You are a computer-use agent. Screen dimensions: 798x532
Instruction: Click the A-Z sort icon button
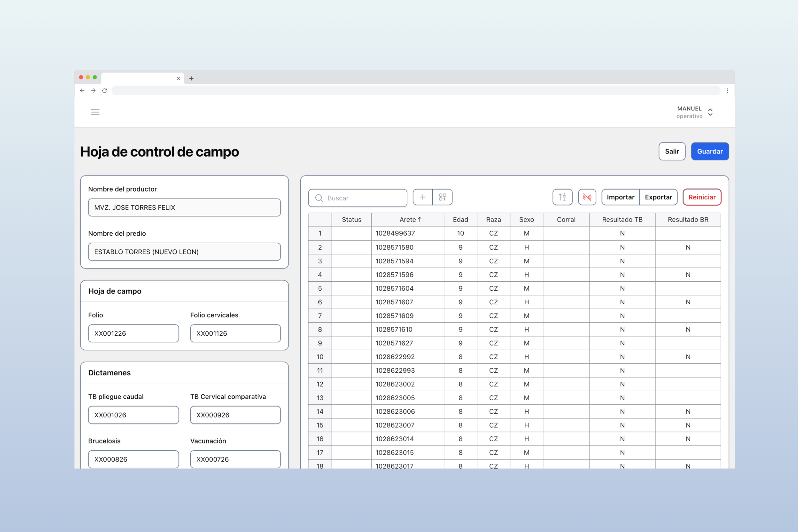pos(563,197)
